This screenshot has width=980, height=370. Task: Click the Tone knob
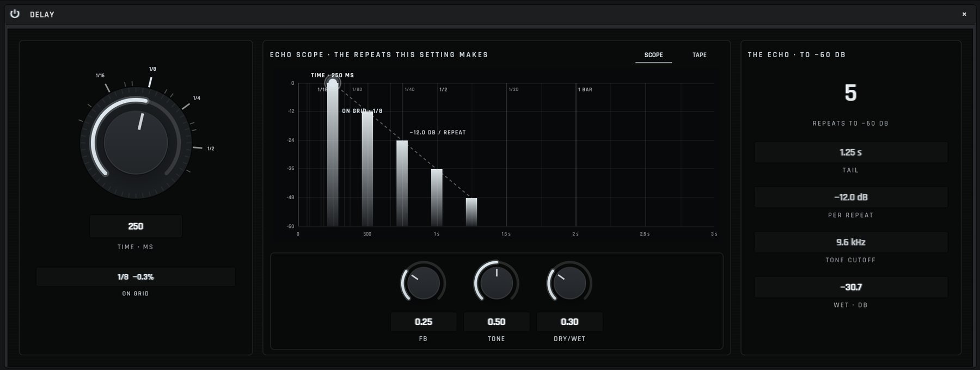[x=496, y=283]
